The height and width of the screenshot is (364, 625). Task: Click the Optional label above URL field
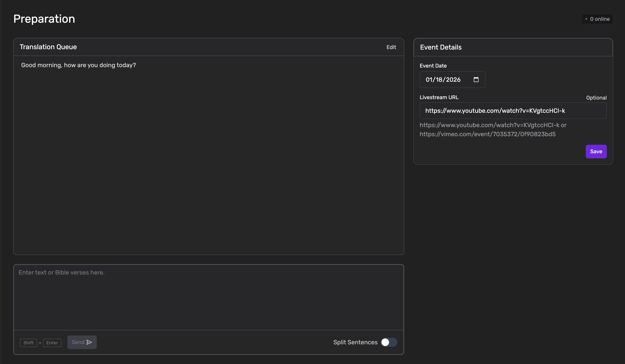596,98
